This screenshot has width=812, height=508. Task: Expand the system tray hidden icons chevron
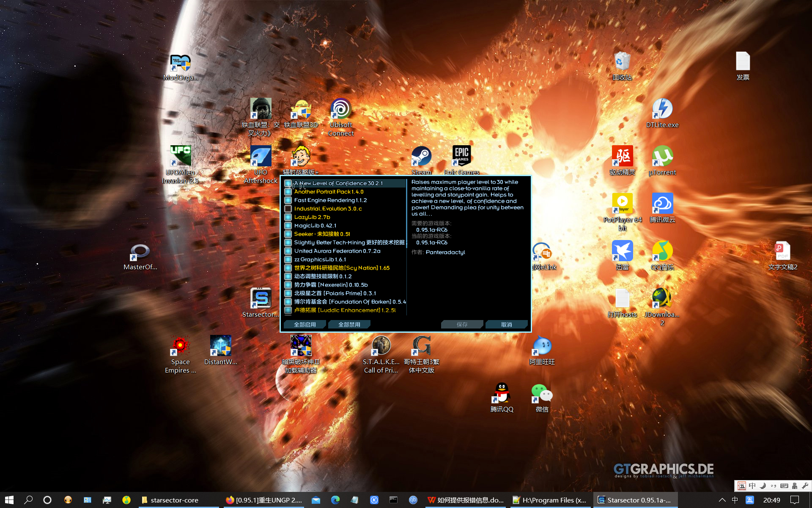click(x=722, y=500)
